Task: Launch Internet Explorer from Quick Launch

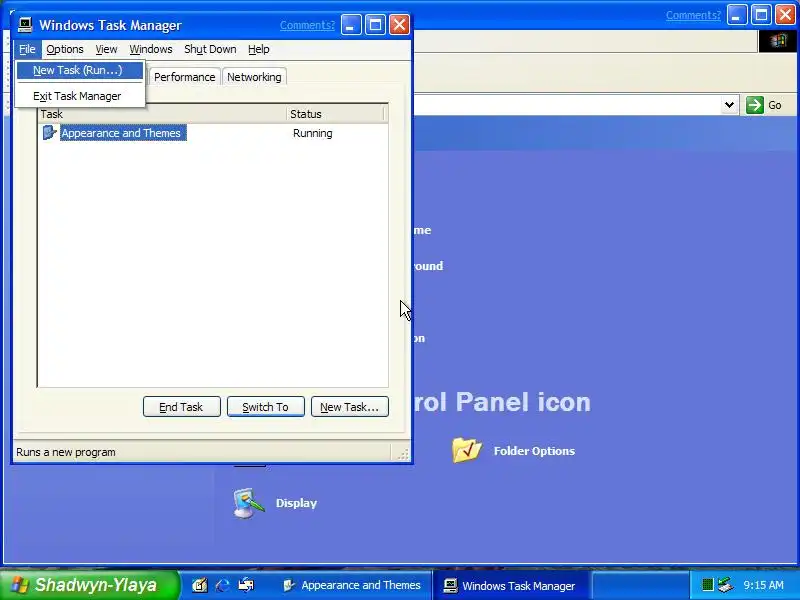Action: click(x=222, y=585)
